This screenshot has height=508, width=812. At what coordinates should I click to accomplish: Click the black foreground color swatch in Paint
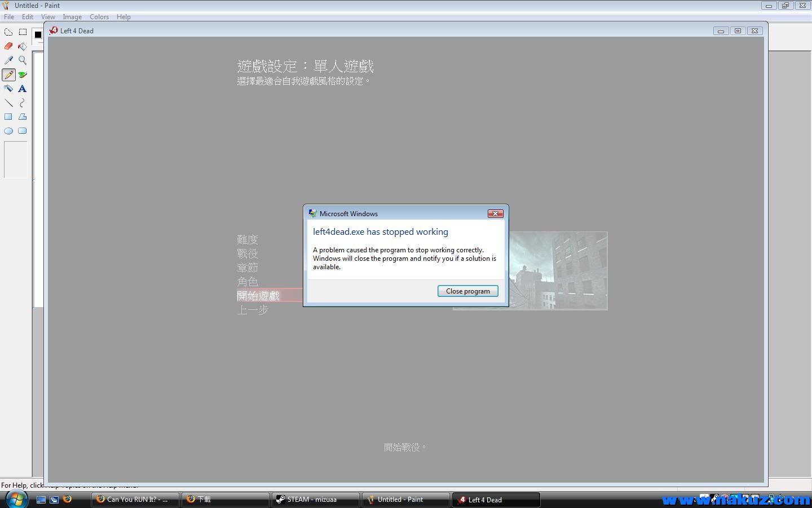[x=38, y=34]
